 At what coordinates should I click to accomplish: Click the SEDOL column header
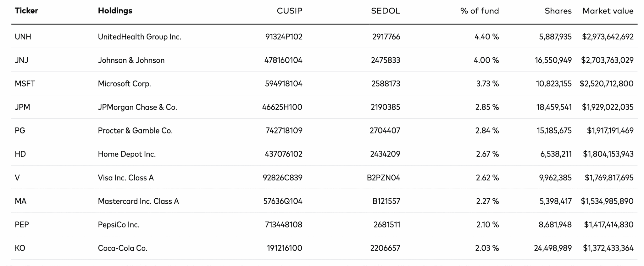click(386, 11)
